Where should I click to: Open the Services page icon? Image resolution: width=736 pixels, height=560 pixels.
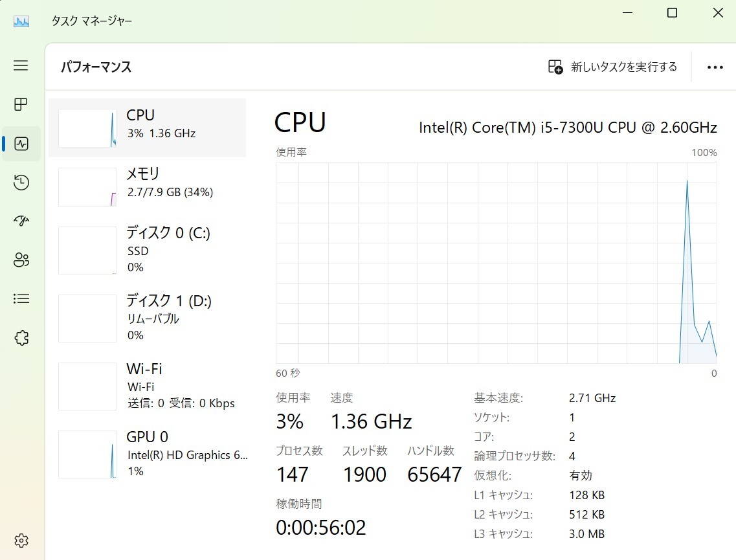click(x=21, y=338)
